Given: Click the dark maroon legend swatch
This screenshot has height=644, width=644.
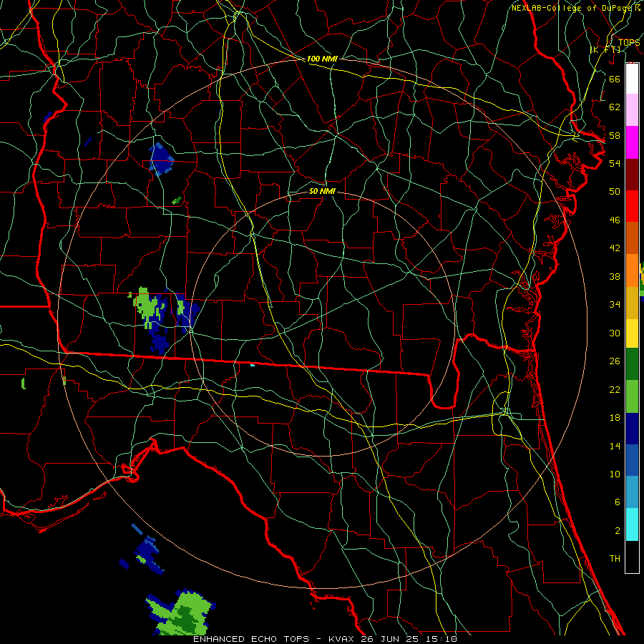Looking at the screenshot, I should pos(632,174).
